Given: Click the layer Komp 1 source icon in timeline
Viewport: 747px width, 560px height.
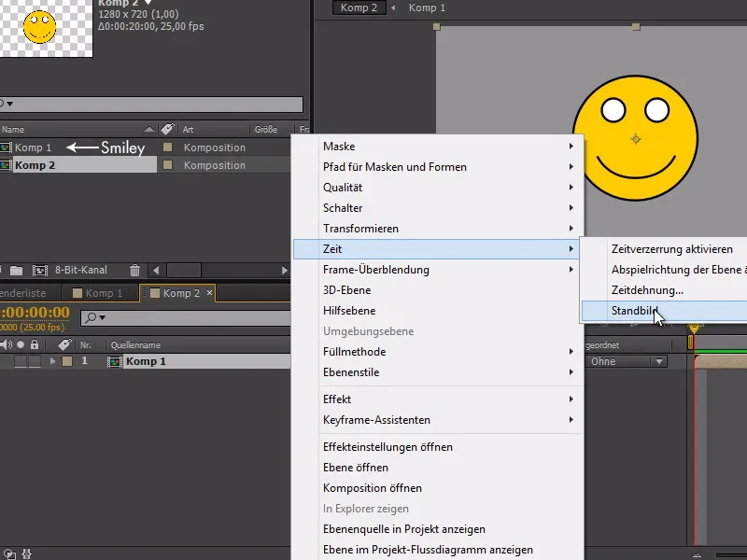Looking at the screenshot, I should tap(115, 361).
